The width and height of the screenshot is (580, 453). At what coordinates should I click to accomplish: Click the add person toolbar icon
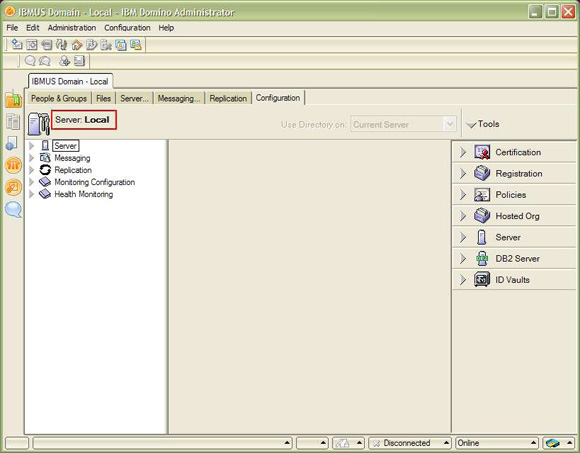(x=65, y=61)
